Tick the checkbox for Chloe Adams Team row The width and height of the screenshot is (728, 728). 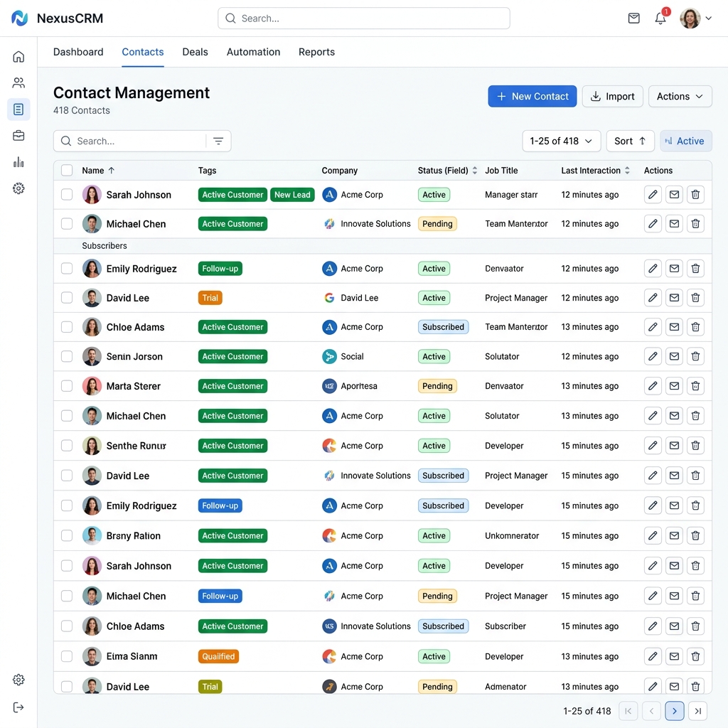[67, 327]
